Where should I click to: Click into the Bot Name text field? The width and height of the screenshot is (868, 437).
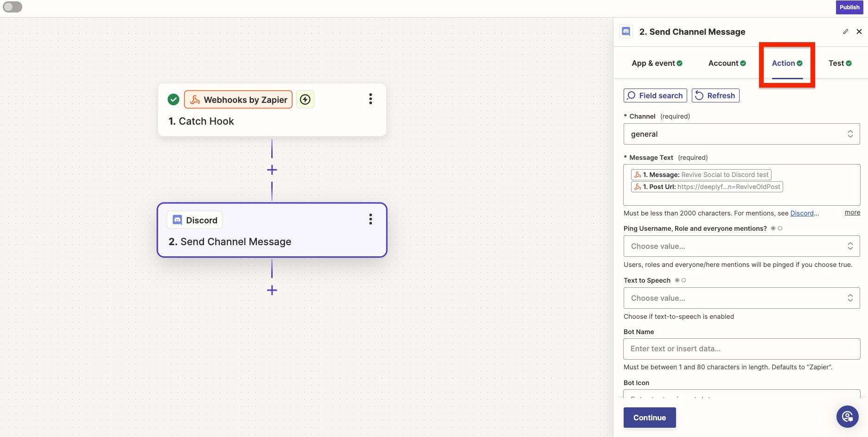[x=741, y=349]
